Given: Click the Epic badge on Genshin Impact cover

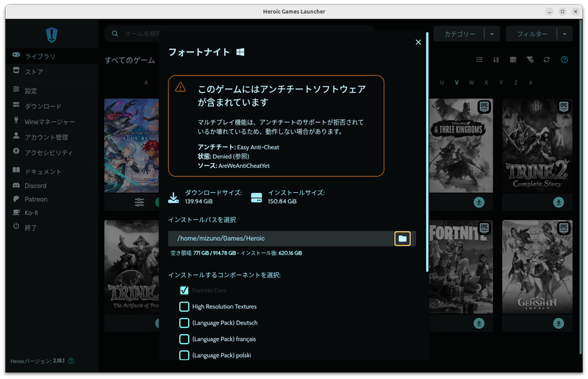Looking at the screenshot, I should coord(564,228).
